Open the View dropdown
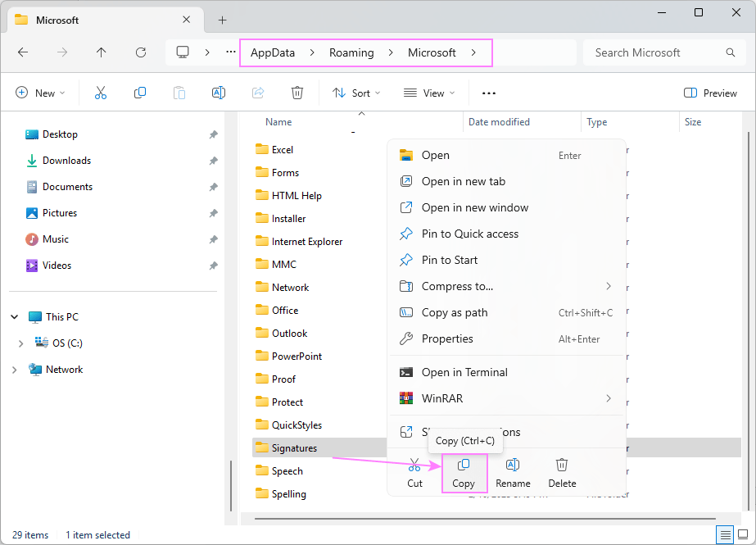 [x=429, y=93]
